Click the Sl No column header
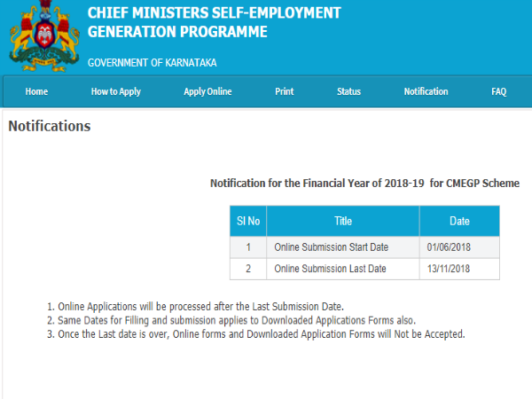The height and width of the screenshot is (399, 532). click(247, 221)
